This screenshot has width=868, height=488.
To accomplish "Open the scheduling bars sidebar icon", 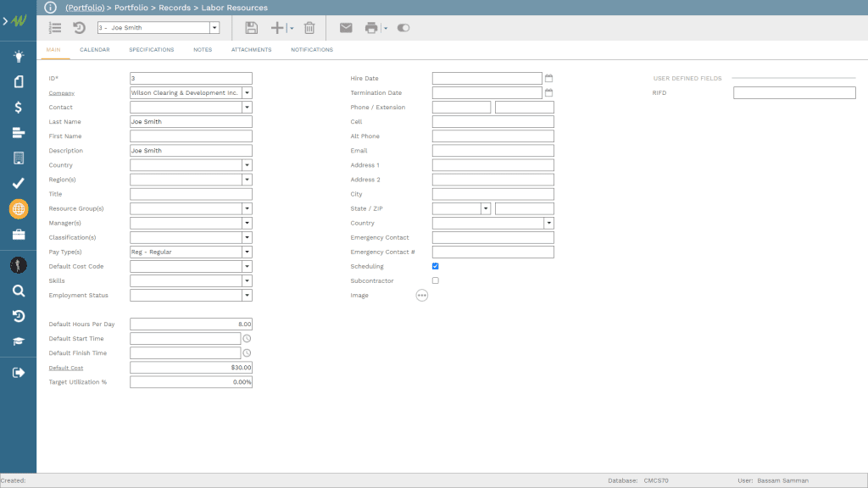I will 19,133.
